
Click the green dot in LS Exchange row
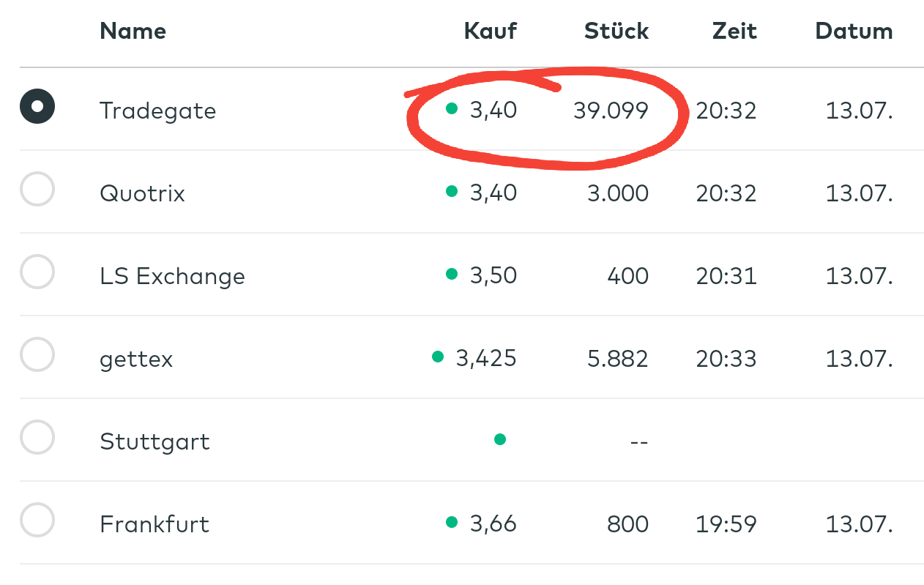click(452, 274)
